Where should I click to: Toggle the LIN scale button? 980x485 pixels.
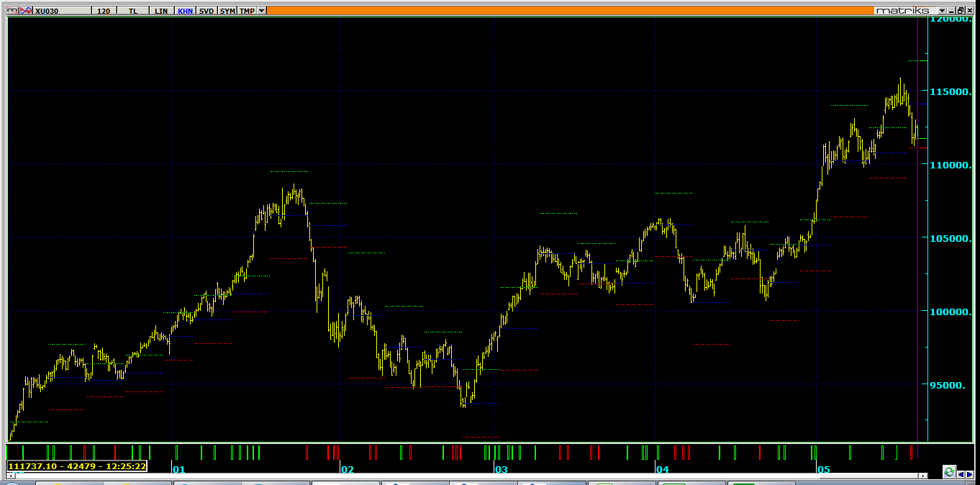(x=162, y=11)
